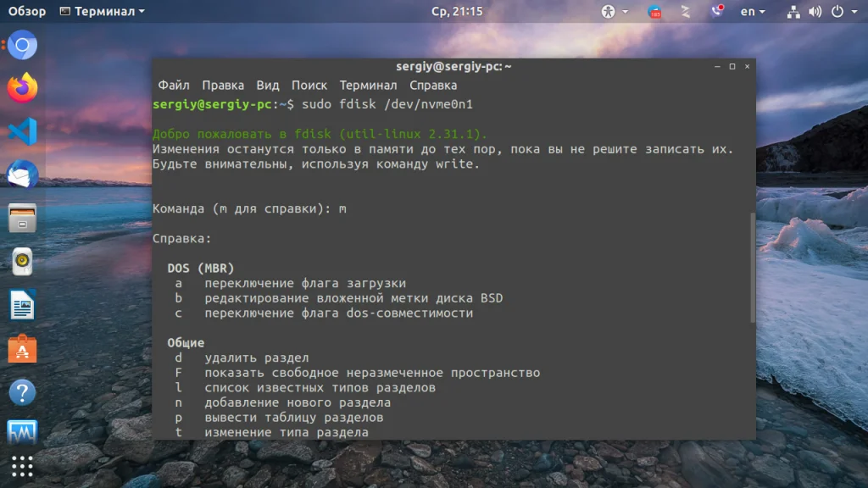This screenshot has height=488, width=868.
Task: Click the Общие heading
Action: click(186, 343)
